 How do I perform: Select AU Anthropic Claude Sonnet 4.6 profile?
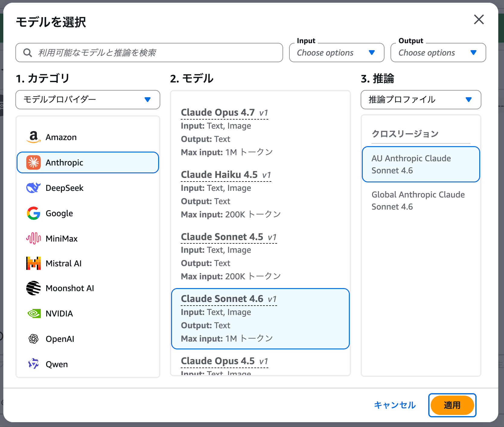point(421,164)
